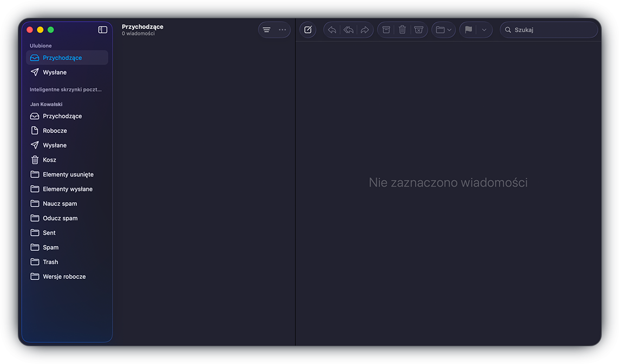Screen dimensions: 619x364
Task: Toggle the flag icon in the toolbar
Action: 468,30
